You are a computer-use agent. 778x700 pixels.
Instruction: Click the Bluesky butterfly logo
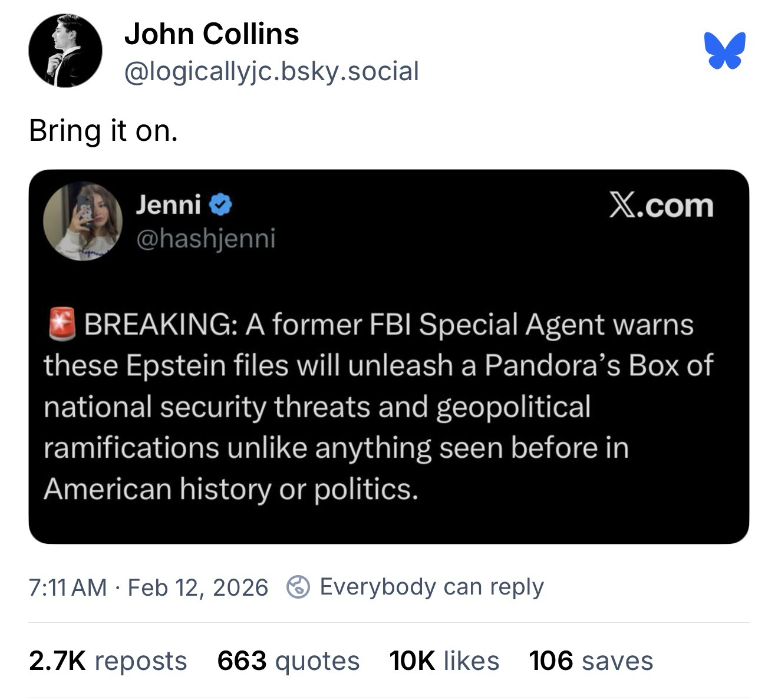point(724,51)
